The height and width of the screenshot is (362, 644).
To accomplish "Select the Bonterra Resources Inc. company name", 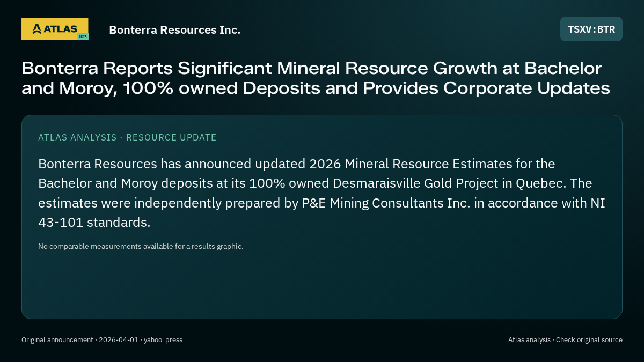I will (174, 29).
